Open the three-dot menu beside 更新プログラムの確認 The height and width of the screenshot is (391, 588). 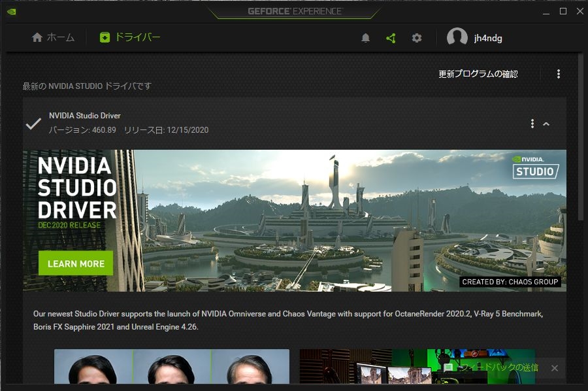(559, 74)
